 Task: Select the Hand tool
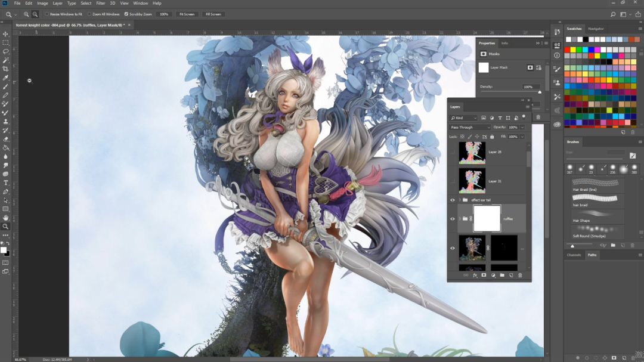5,218
